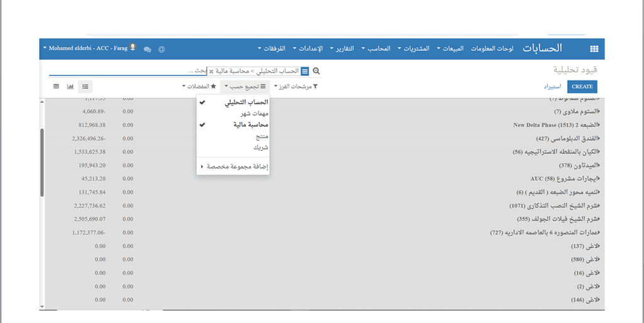This screenshot has width=644, height=323.
Task: Expand group لاغى (16)
Action: click(x=587, y=273)
